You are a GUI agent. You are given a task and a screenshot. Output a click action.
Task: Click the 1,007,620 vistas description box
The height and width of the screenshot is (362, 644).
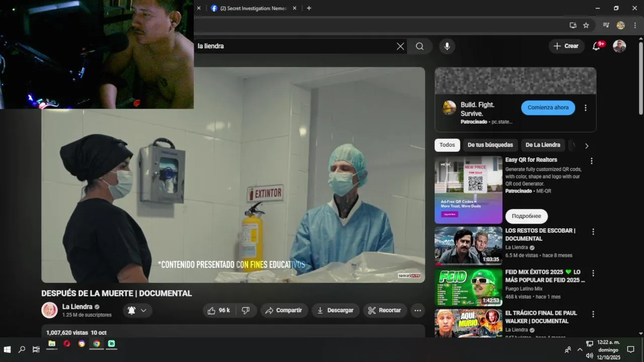click(x=233, y=331)
